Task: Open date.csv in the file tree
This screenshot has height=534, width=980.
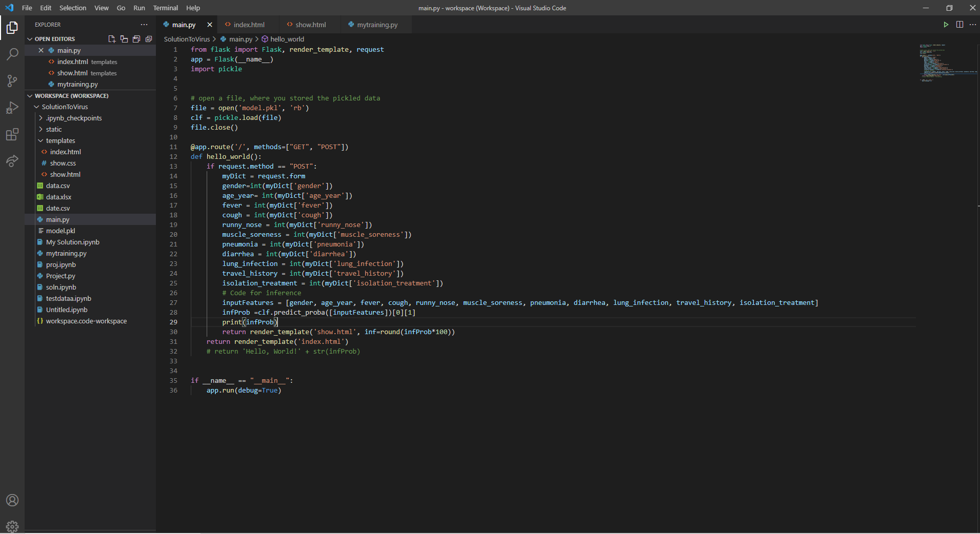Action: pos(90,208)
